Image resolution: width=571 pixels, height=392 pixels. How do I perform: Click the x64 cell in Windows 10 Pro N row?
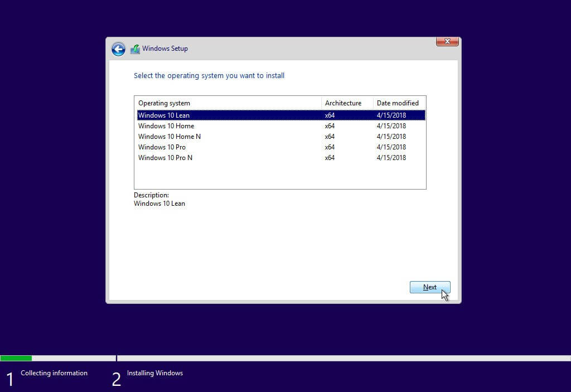pos(330,157)
